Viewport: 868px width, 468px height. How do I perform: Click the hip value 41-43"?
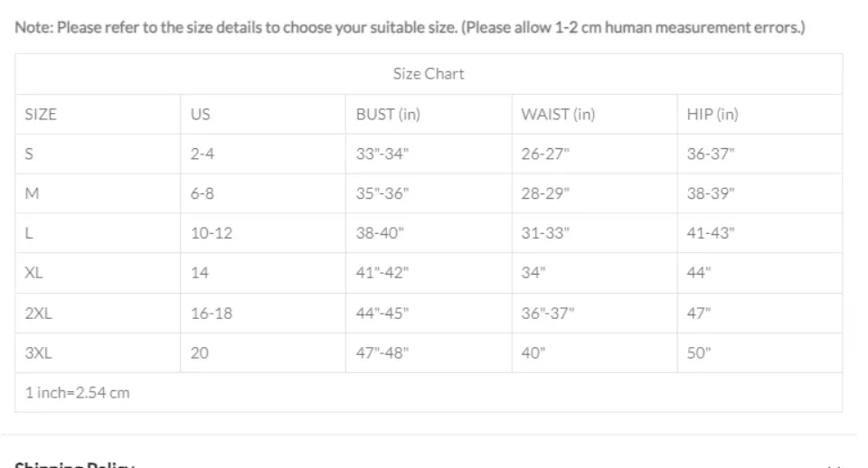pos(711,234)
